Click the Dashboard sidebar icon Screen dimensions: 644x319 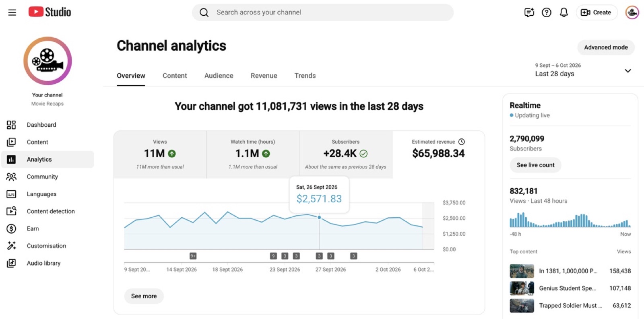point(11,125)
